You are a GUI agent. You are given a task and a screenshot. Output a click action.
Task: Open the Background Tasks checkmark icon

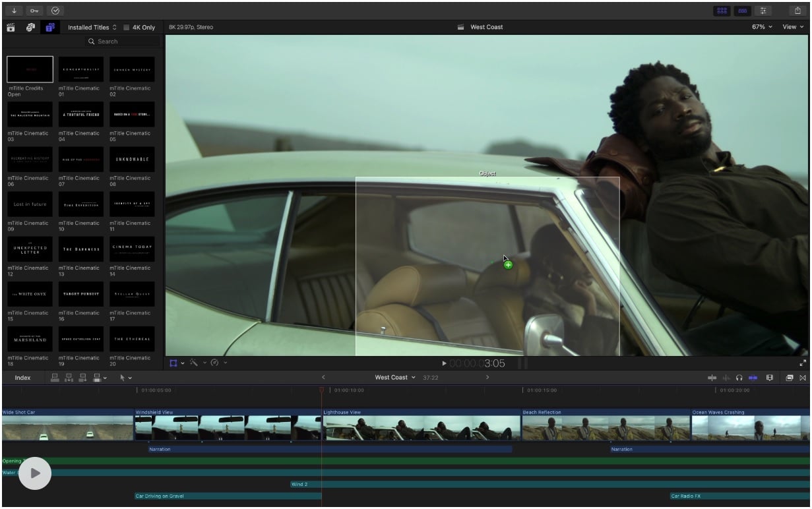point(55,11)
